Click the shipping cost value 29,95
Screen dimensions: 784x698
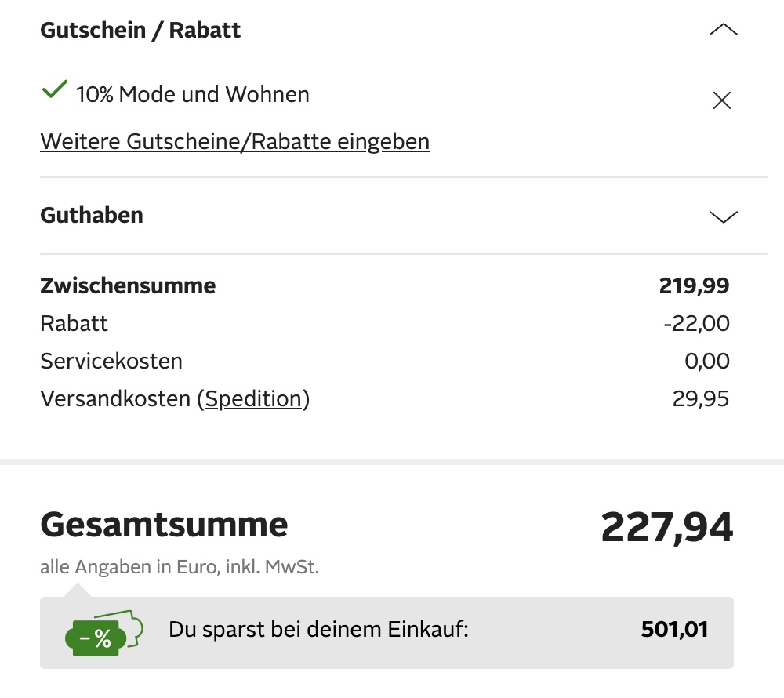[x=700, y=399]
